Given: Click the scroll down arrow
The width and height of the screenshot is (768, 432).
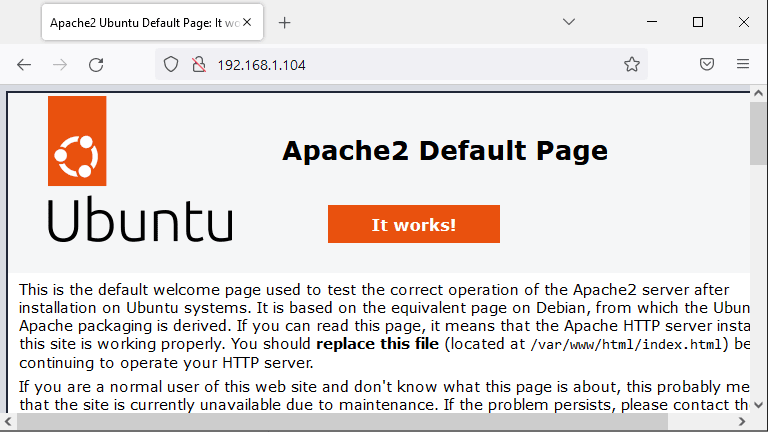Looking at the screenshot, I should pyautogui.click(x=759, y=405).
